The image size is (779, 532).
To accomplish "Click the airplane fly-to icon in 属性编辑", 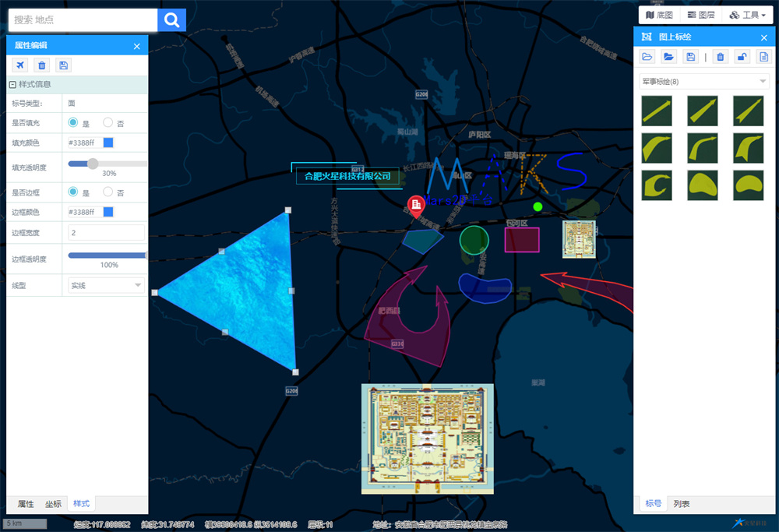I will pyautogui.click(x=19, y=65).
